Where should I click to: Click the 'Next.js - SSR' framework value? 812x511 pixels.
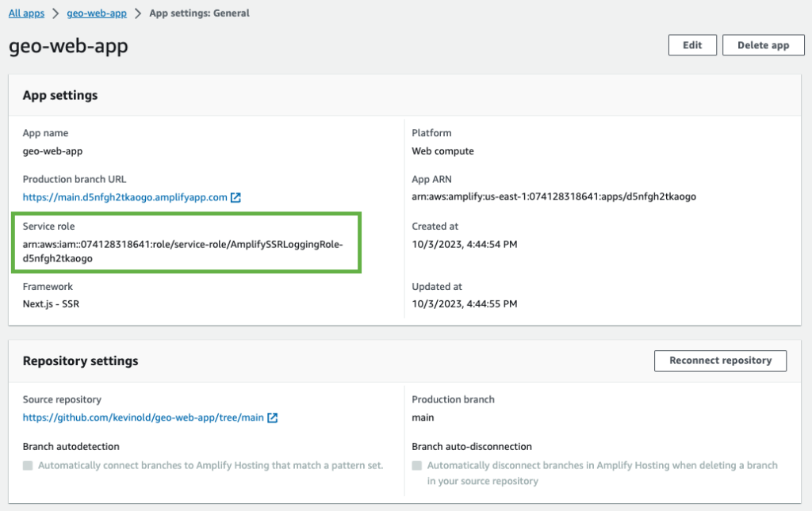[51, 303]
